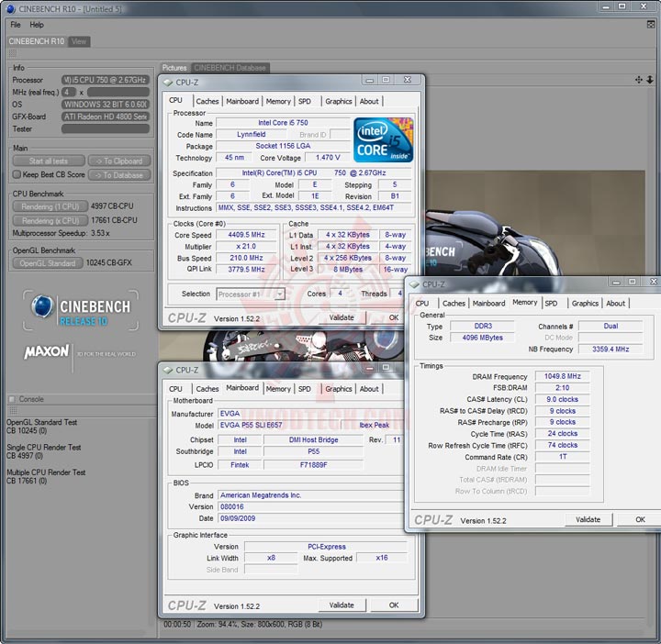Run the Rendering (1 CPU) benchmark

50,206
